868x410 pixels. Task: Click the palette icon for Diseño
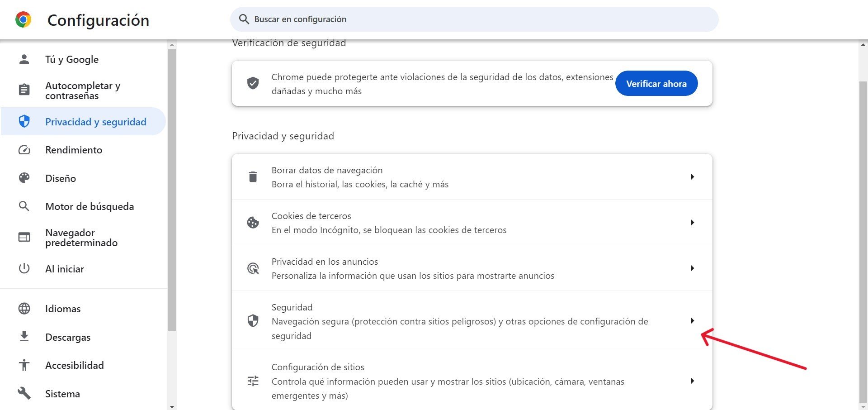tap(24, 178)
